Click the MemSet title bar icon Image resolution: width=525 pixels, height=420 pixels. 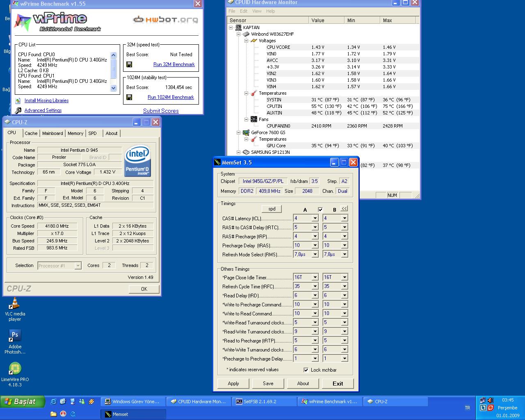pyautogui.click(x=217, y=162)
